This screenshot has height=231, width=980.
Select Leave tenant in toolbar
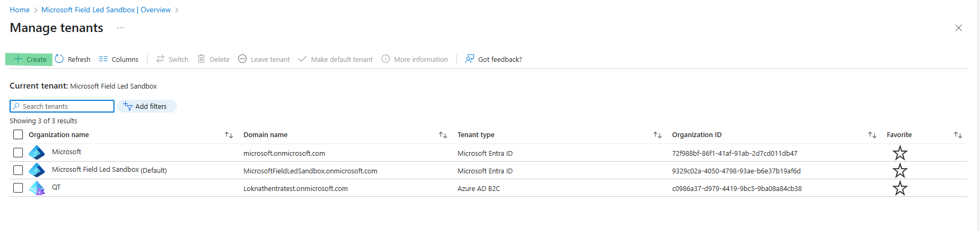[264, 59]
